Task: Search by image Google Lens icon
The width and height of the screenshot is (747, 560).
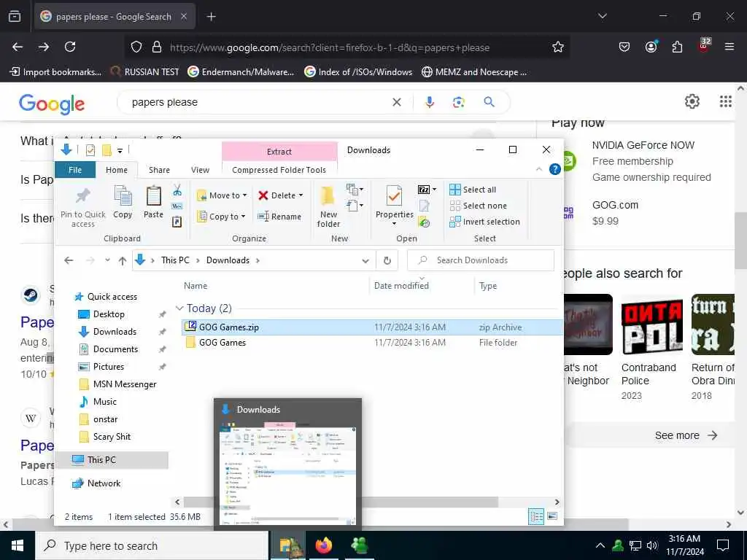Action: [459, 102]
